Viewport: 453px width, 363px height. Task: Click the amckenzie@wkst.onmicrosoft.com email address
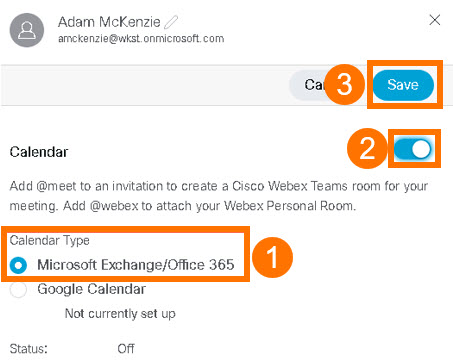(x=141, y=39)
